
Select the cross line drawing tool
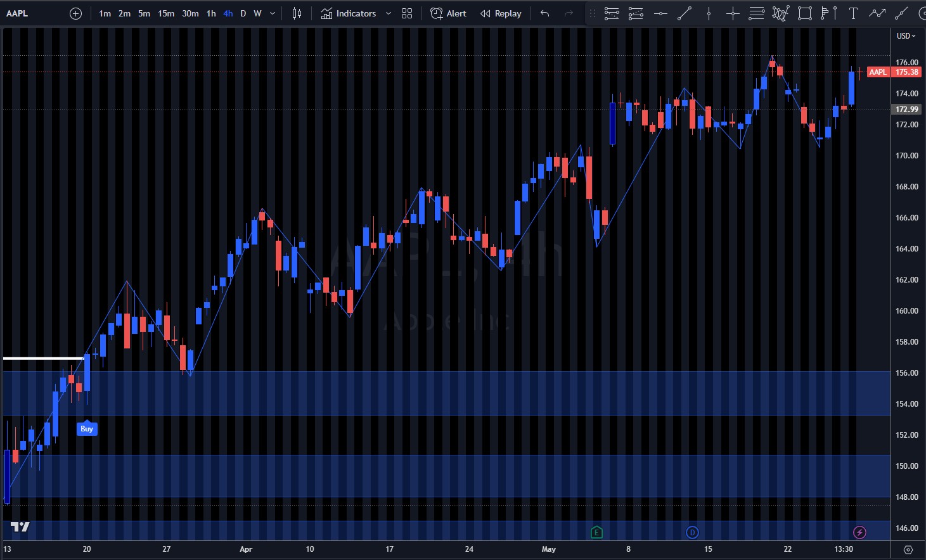pyautogui.click(x=733, y=13)
